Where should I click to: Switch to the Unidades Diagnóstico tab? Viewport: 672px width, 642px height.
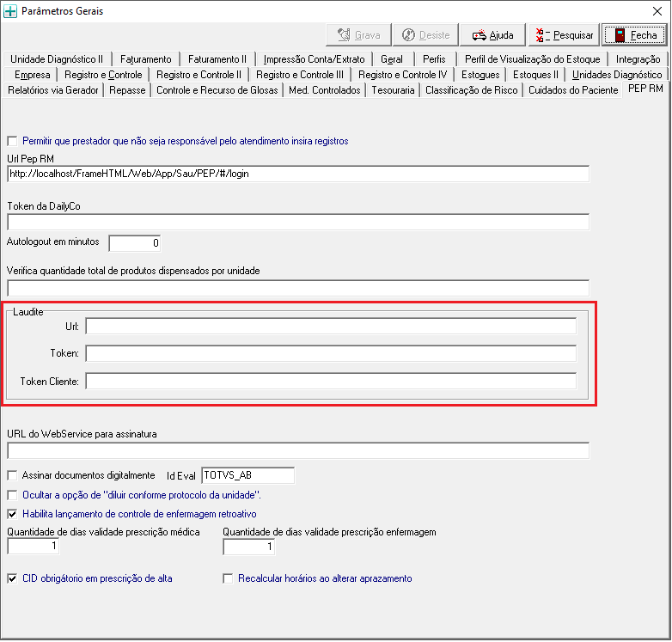tap(617, 75)
